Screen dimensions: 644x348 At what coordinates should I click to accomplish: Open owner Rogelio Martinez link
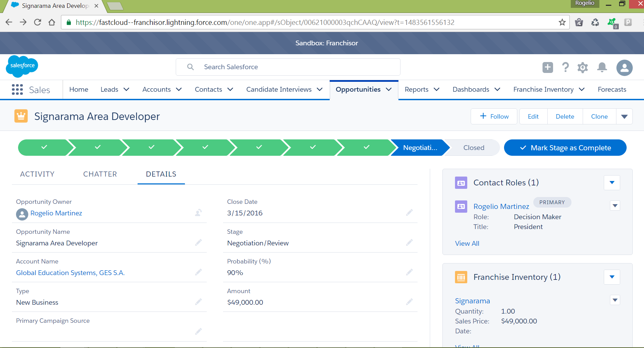click(x=56, y=213)
